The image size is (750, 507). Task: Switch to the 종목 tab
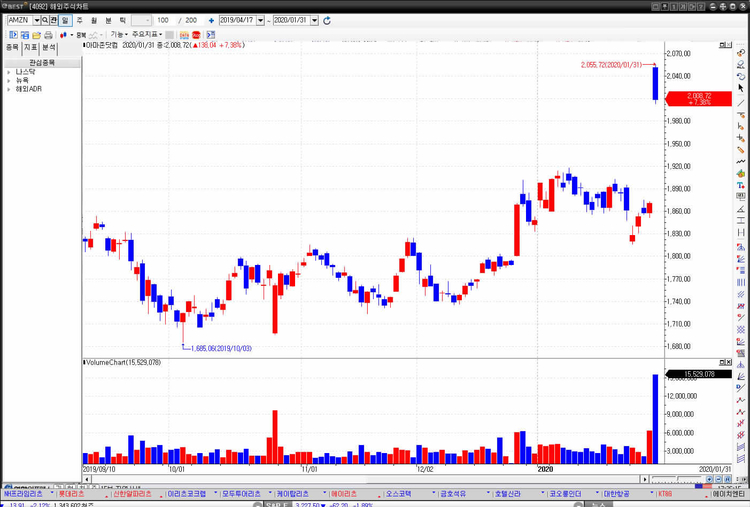tap(12, 47)
